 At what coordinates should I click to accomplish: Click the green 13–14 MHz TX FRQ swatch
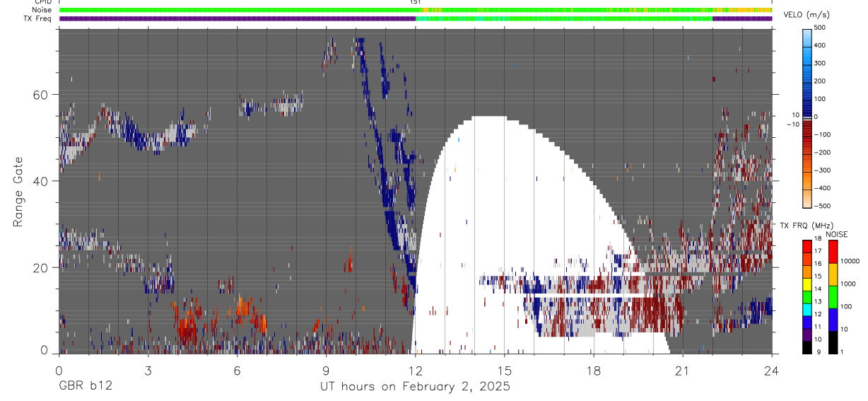point(807,296)
